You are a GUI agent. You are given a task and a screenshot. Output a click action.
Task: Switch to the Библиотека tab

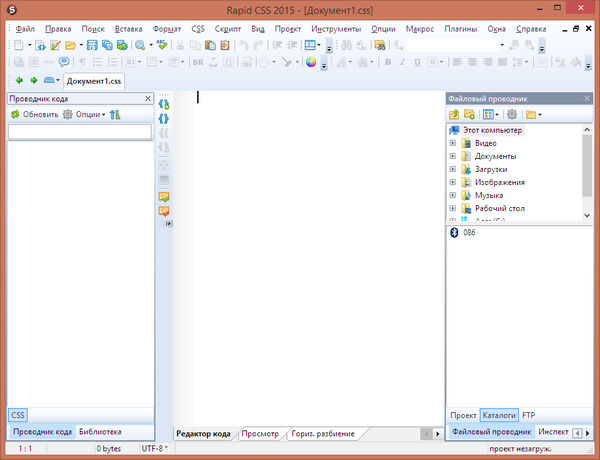click(x=100, y=432)
